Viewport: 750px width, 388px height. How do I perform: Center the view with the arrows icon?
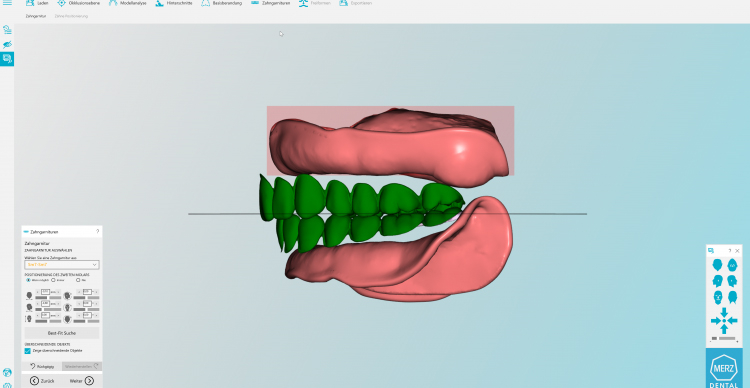click(x=724, y=321)
